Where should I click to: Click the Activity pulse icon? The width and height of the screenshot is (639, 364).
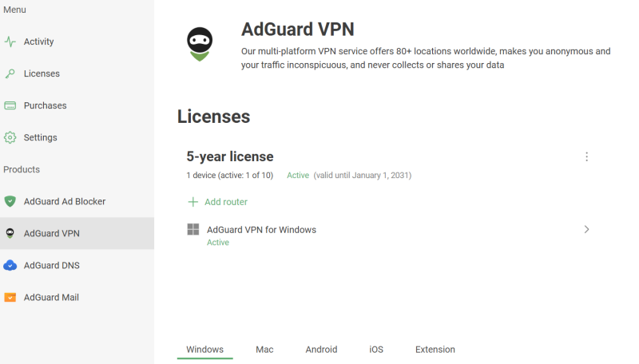(10, 42)
